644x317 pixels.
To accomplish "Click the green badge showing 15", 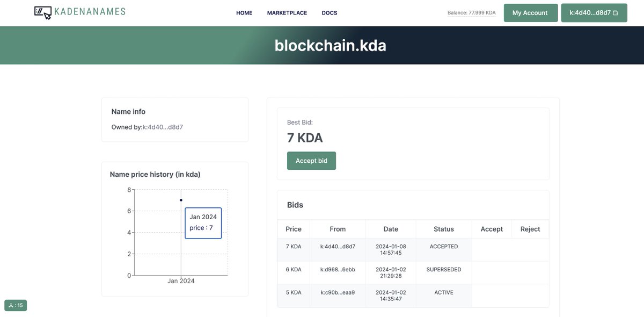I will (x=16, y=305).
